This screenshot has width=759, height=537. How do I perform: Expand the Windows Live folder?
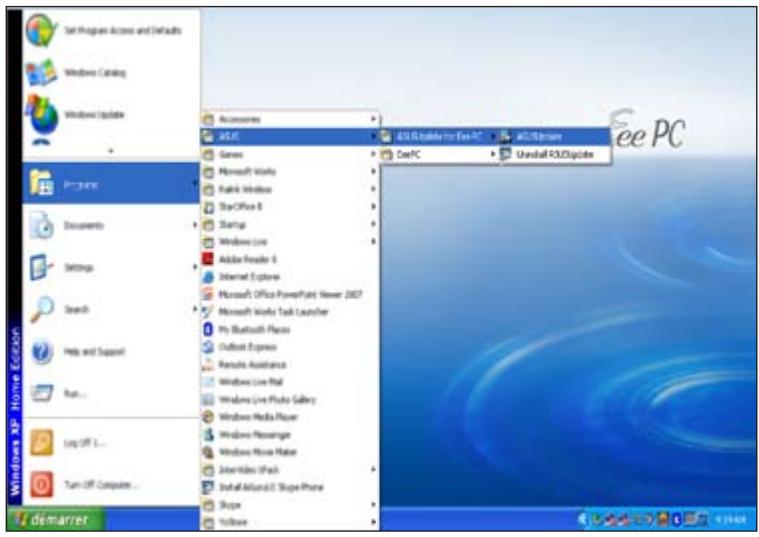(x=290, y=242)
